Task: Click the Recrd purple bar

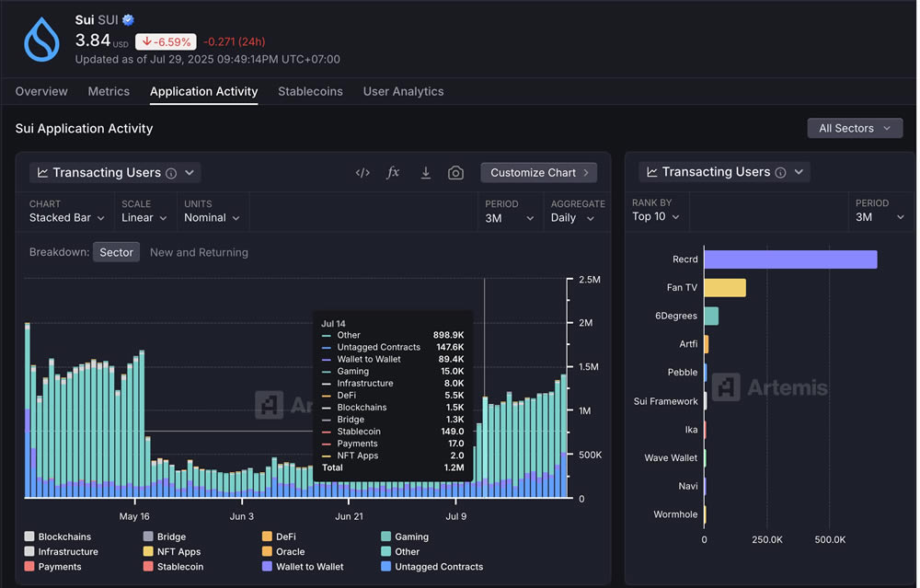Action: click(x=789, y=259)
